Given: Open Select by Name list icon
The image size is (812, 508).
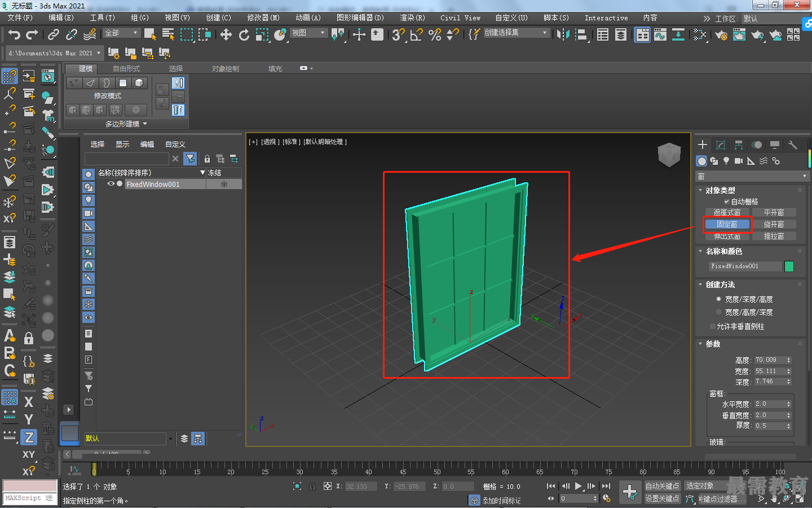Looking at the screenshot, I should (168, 35).
